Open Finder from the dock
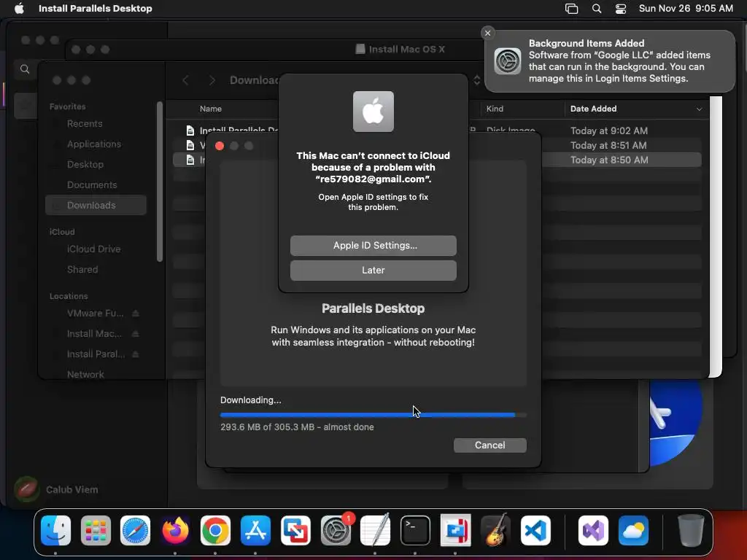 (55, 530)
